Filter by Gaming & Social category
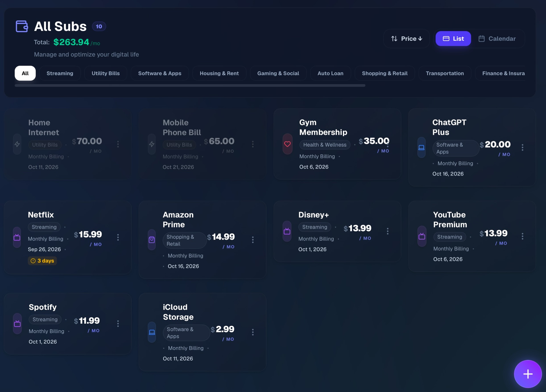This screenshot has height=392, width=546. [x=278, y=73]
